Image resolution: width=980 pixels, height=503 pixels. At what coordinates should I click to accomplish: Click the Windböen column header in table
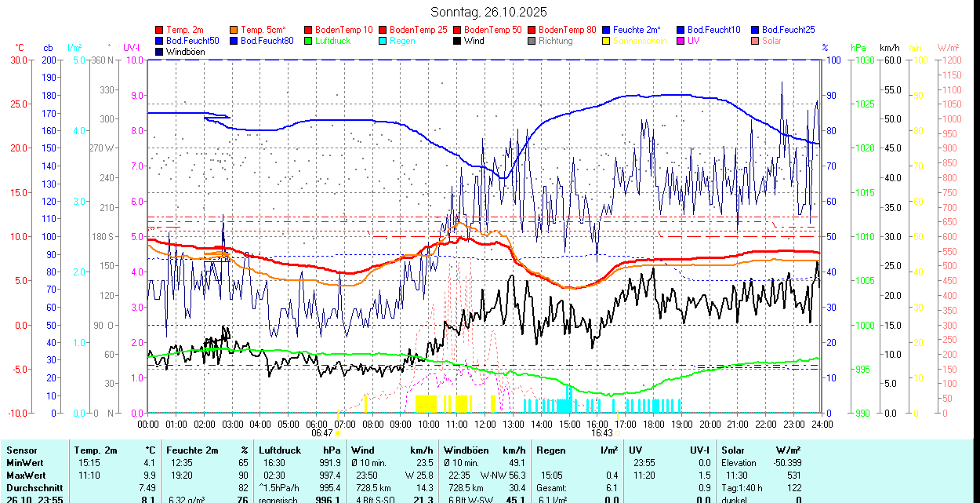click(x=466, y=450)
